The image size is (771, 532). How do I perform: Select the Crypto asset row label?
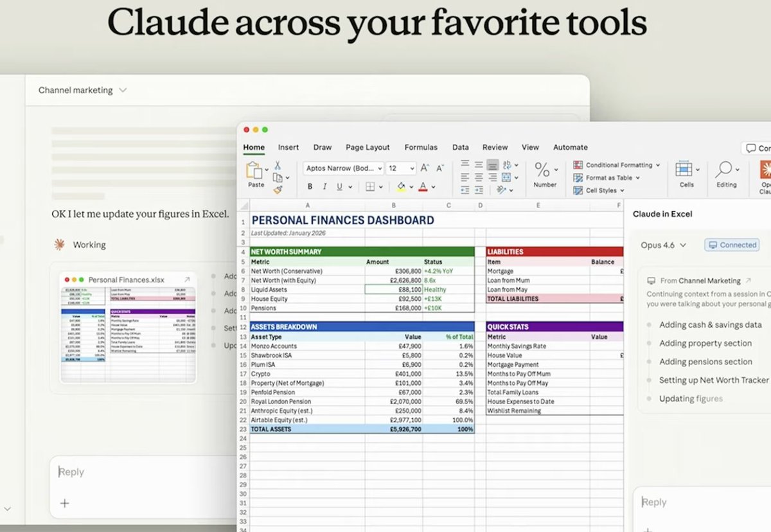(x=261, y=374)
